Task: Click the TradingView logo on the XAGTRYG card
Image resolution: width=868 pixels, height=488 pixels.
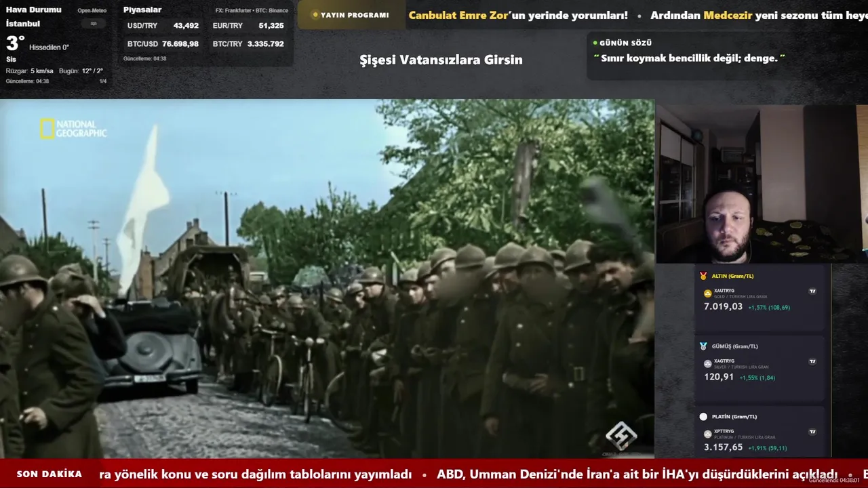Action: point(812,361)
